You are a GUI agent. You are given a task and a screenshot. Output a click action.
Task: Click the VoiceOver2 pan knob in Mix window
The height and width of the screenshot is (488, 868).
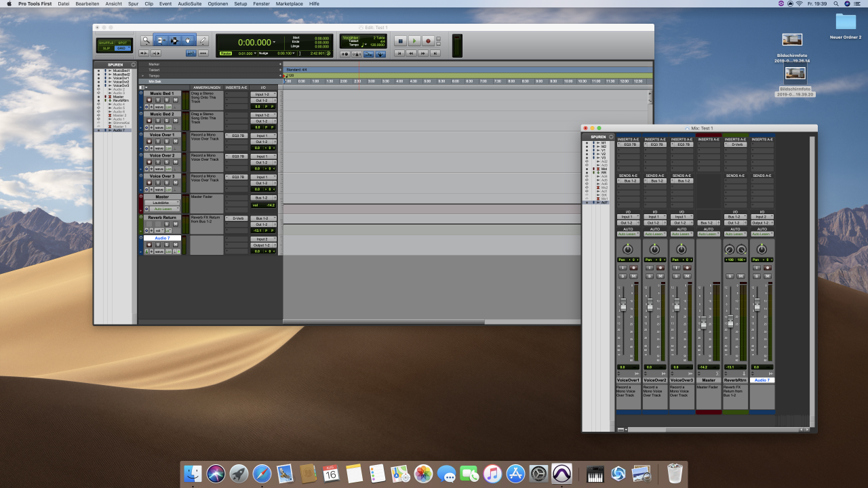654,249
